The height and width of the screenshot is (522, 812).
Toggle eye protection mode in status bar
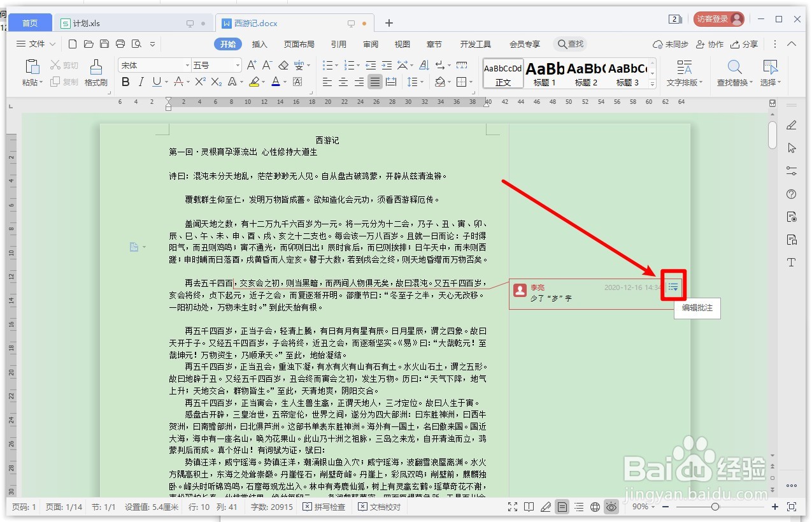611,507
